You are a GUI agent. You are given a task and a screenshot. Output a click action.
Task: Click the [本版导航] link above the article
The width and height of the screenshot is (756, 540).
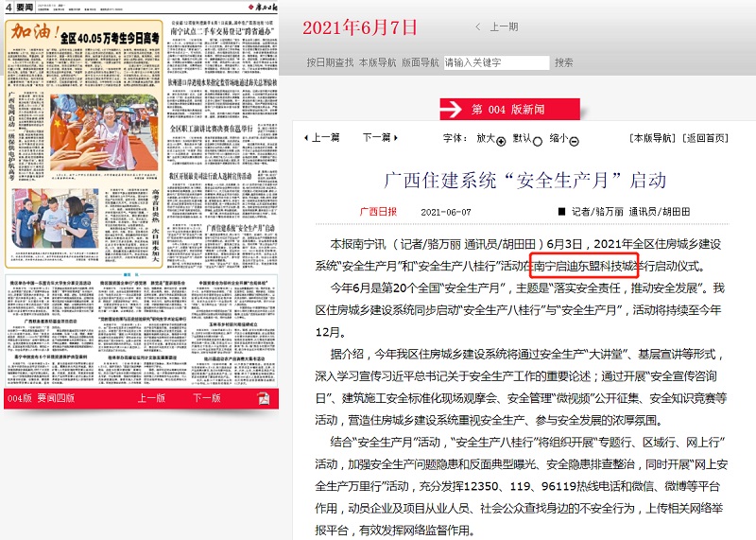653,137
